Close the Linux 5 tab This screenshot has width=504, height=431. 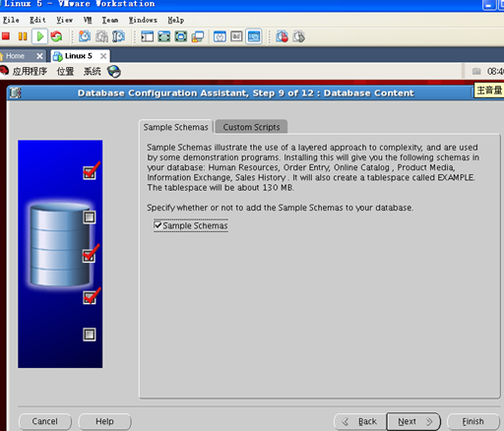click(103, 56)
